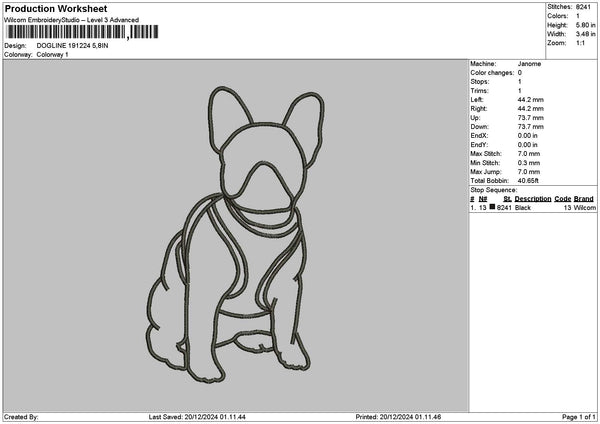This screenshot has height=424, width=600.
Task: Select the zoom value 1:1
Action: click(x=580, y=43)
